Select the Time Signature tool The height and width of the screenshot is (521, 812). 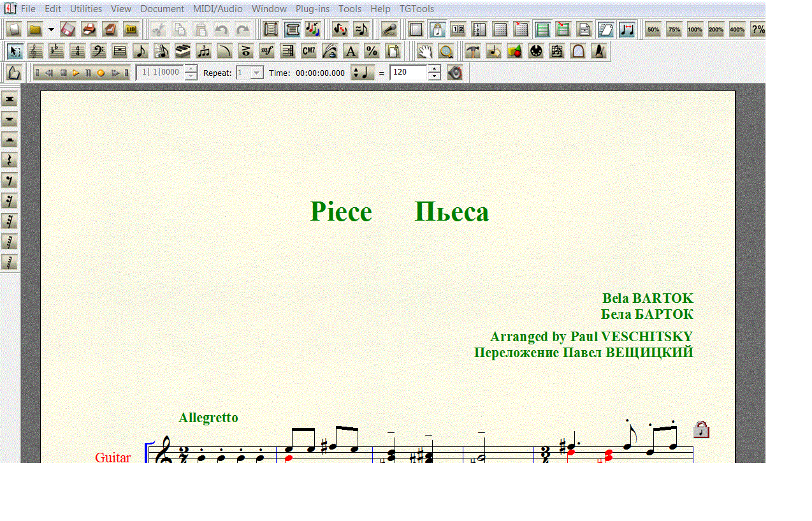pos(78,52)
